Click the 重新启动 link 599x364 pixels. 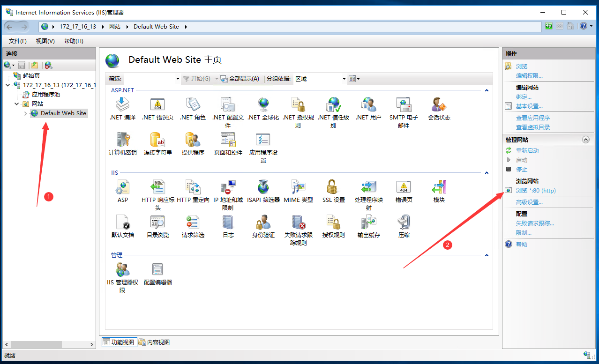click(527, 151)
